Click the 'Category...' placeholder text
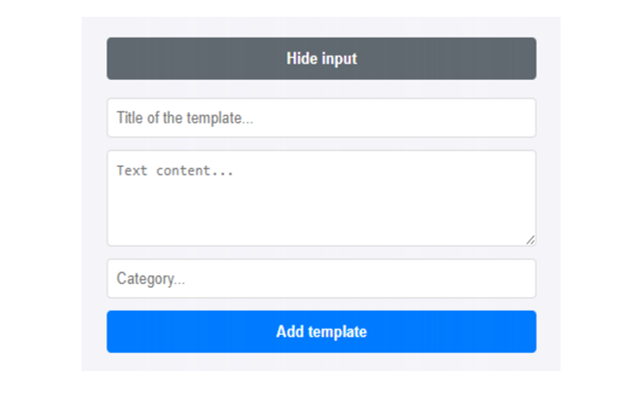640x400 pixels. coord(151,279)
